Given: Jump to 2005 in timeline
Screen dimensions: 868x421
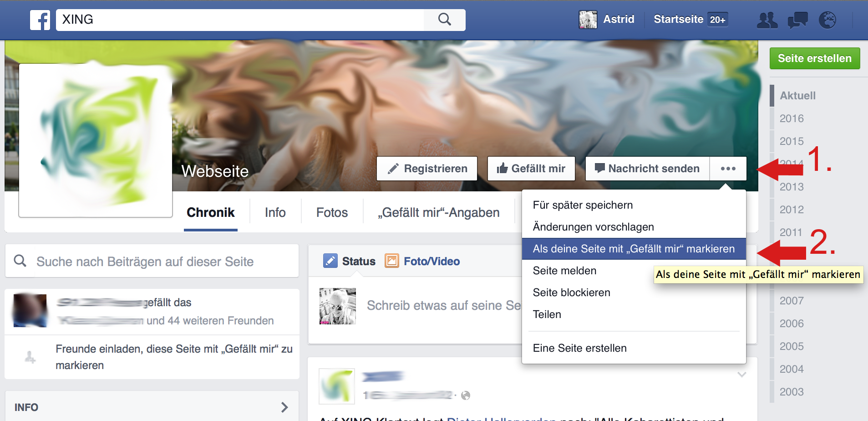Looking at the screenshot, I should (792, 346).
